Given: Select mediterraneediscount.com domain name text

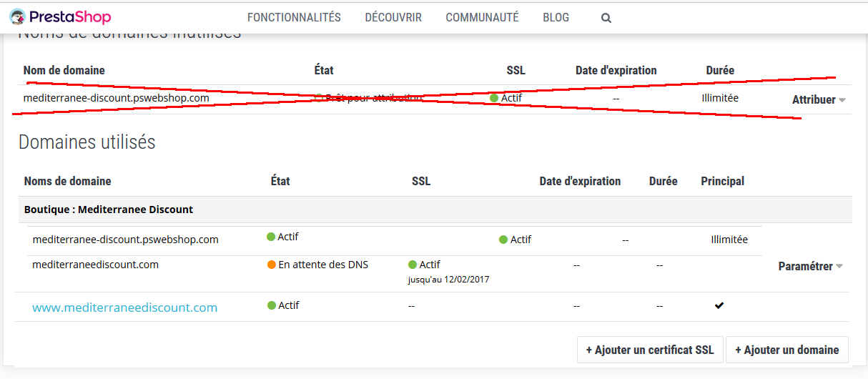Looking at the screenshot, I should [x=95, y=265].
